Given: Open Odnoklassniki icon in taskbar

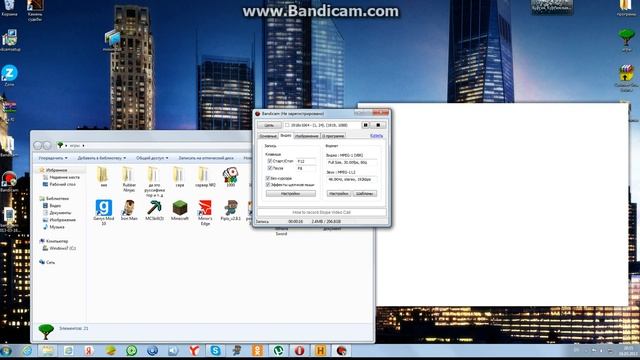Looking at the screenshot, I should [x=258, y=350].
